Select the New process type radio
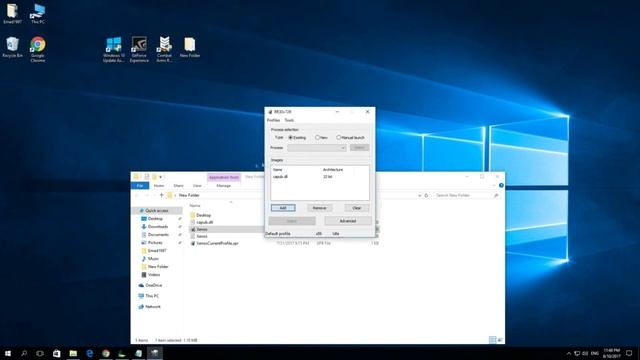Image resolution: width=640 pixels, height=360 pixels. pyautogui.click(x=321, y=138)
